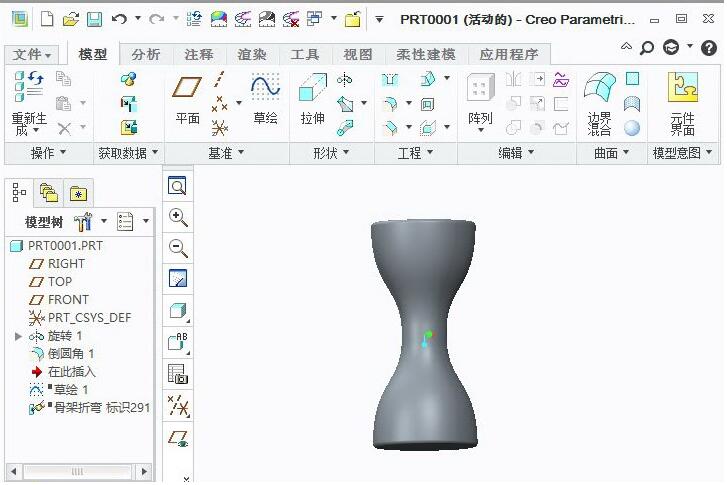727x485 pixels.
Task: Switch to the Render (渲染) tab
Action: [252, 55]
